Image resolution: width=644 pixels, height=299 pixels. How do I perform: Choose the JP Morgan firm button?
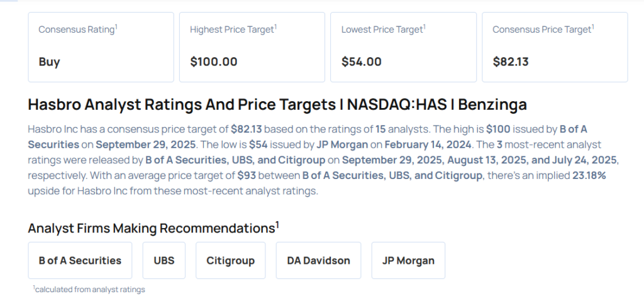point(408,260)
